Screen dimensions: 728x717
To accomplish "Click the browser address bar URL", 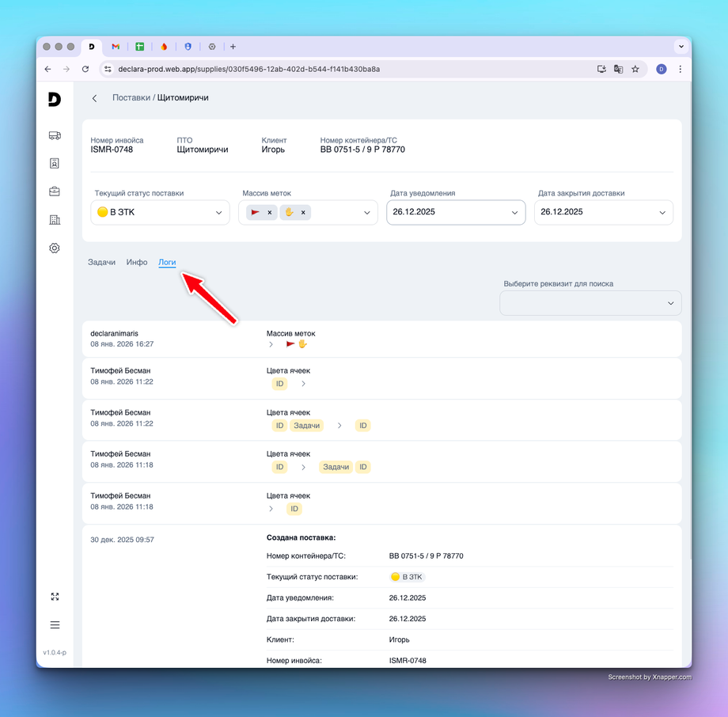I will click(248, 69).
